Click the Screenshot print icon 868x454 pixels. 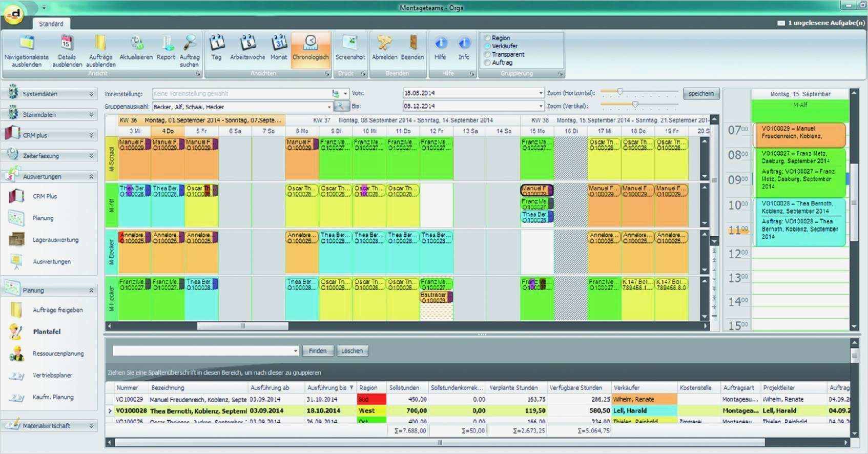[350, 43]
